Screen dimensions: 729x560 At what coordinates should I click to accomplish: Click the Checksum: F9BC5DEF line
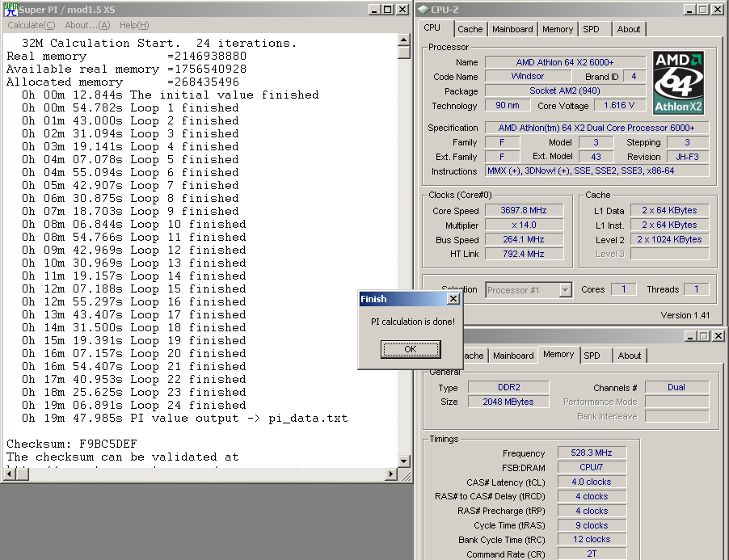(72, 444)
